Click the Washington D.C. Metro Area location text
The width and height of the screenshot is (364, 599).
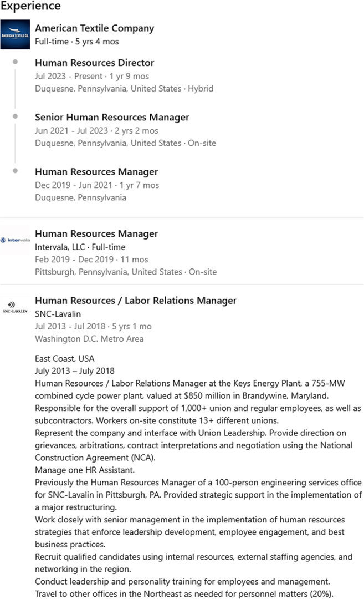click(89, 339)
